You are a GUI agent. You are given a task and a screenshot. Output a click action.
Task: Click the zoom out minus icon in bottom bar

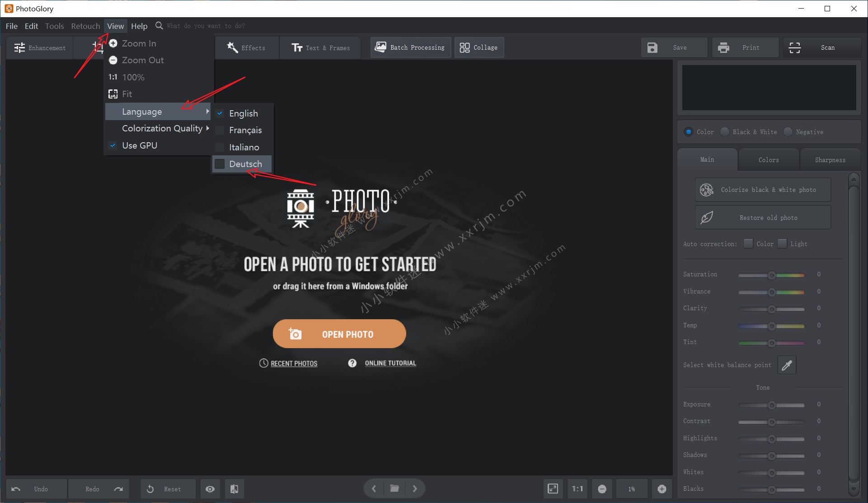602,489
